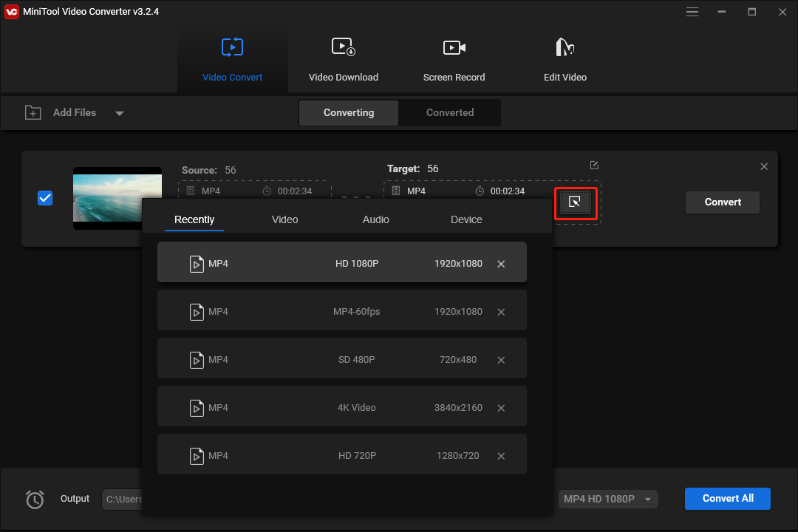Click the SD 480P row file icon

[197, 360]
